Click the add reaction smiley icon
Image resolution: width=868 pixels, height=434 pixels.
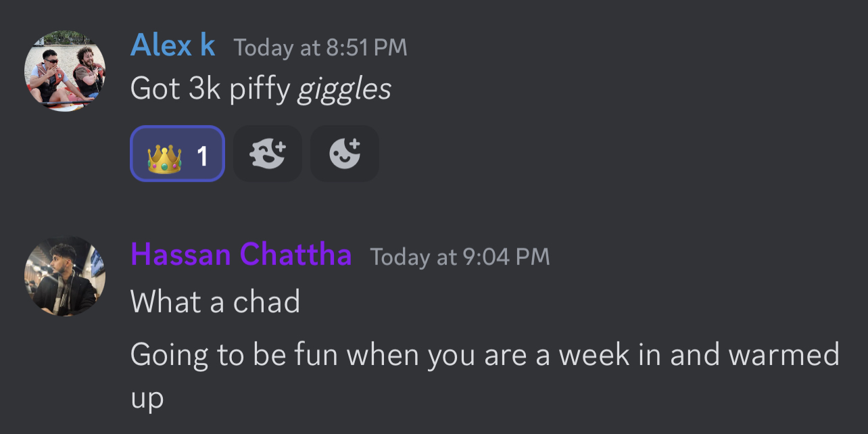click(x=345, y=153)
